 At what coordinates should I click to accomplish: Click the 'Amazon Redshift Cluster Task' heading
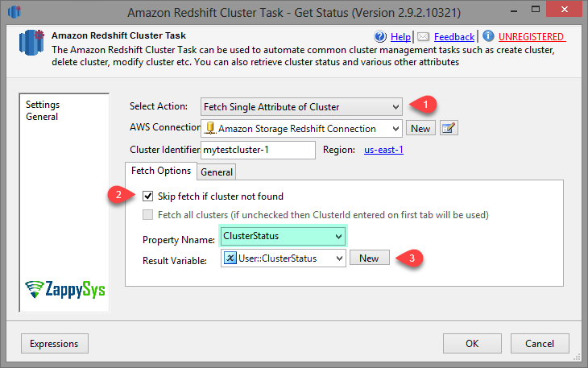point(118,35)
